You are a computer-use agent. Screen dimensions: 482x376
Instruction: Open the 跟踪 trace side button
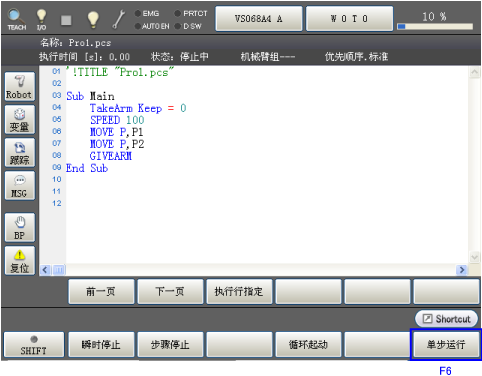(x=20, y=153)
